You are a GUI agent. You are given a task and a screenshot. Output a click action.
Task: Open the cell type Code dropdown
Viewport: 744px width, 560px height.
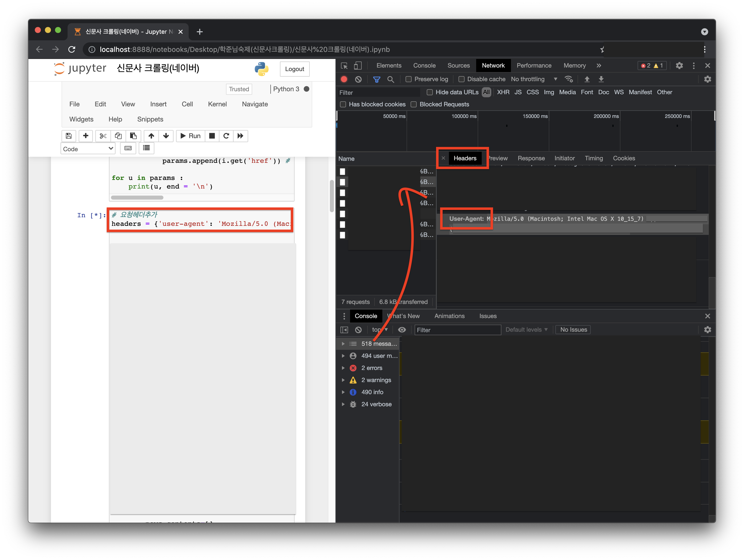[88, 149]
